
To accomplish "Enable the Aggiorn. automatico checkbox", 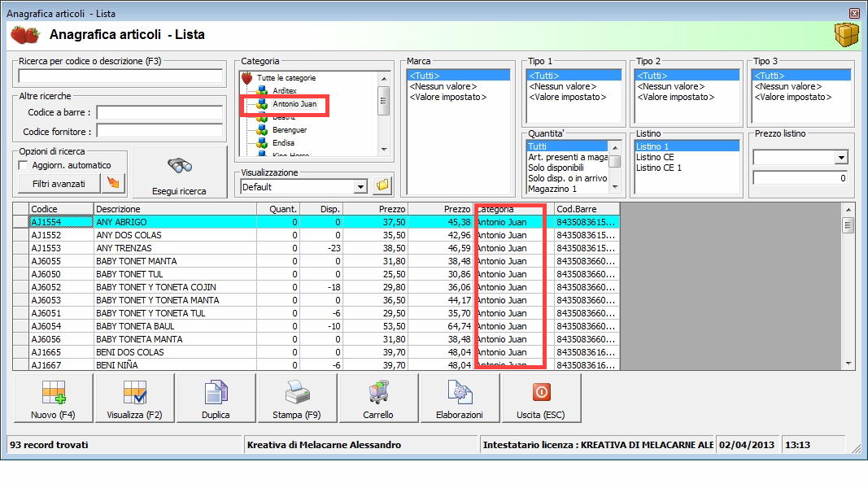I will click(x=24, y=165).
